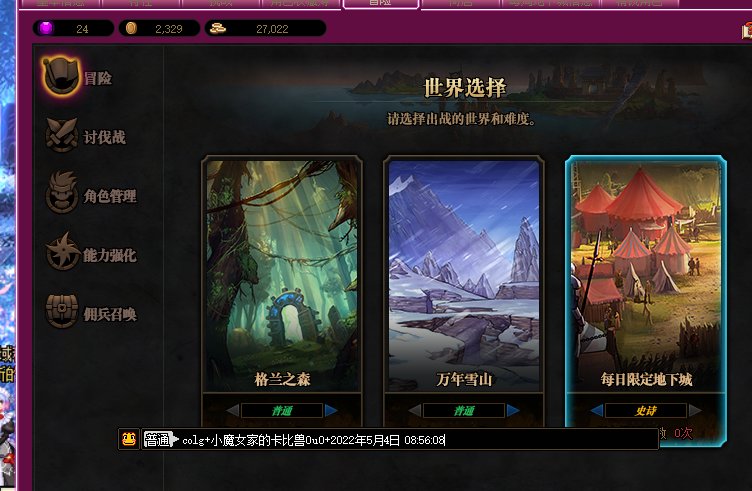Choose the 万年雪山 world card
The image size is (752, 491).
(464, 274)
